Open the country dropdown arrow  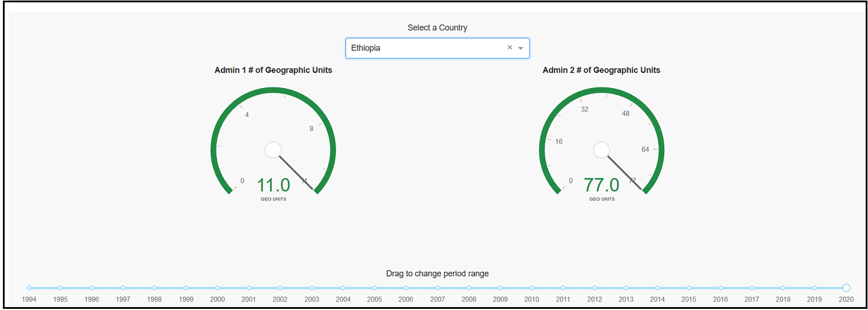pos(521,48)
